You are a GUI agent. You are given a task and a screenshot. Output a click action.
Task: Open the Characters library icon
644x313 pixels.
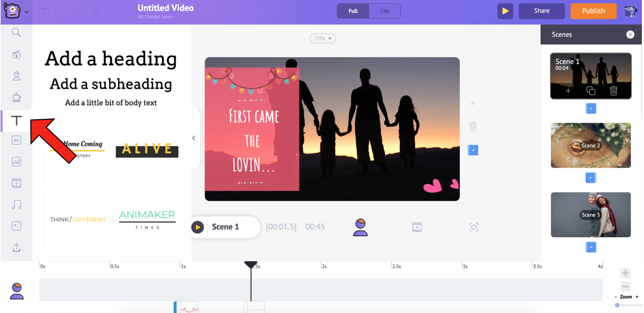[x=16, y=76]
